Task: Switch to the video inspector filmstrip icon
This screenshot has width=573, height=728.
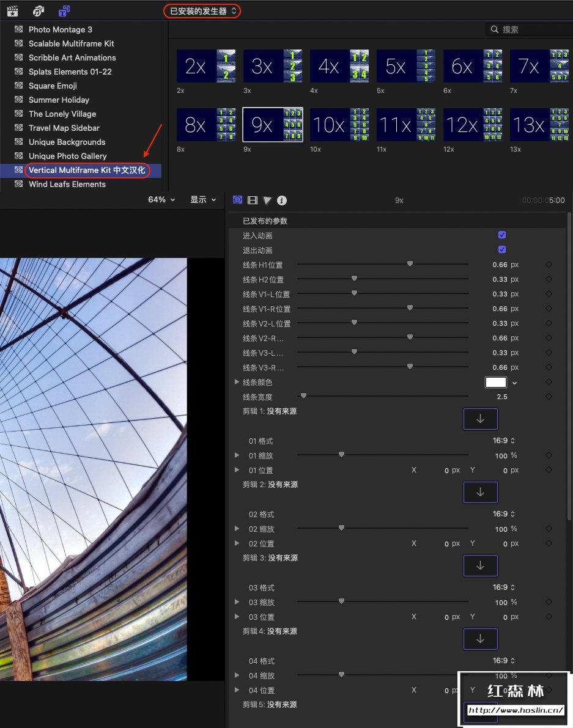Action: [x=253, y=200]
